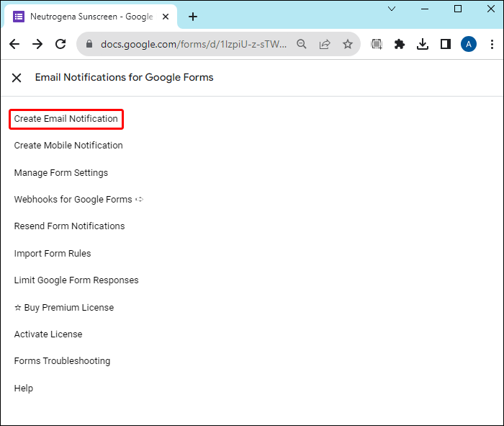Image resolution: width=504 pixels, height=426 pixels.
Task: Open the Extensions puzzle icon
Action: (400, 44)
